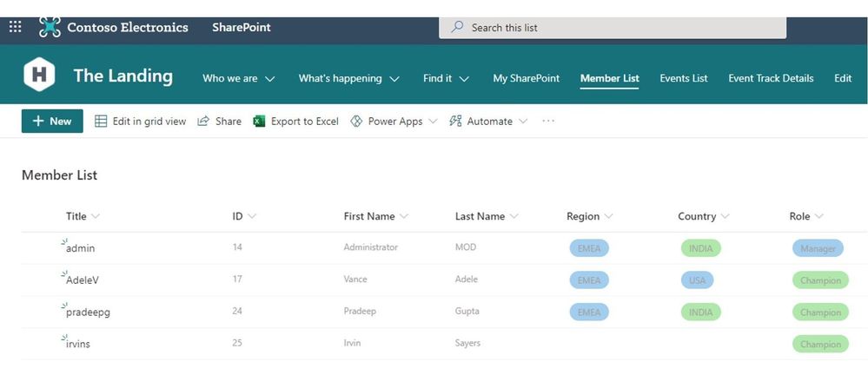Click the Contoso Electronics drone logo
The height and width of the screenshot is (388, 868).
50,27
